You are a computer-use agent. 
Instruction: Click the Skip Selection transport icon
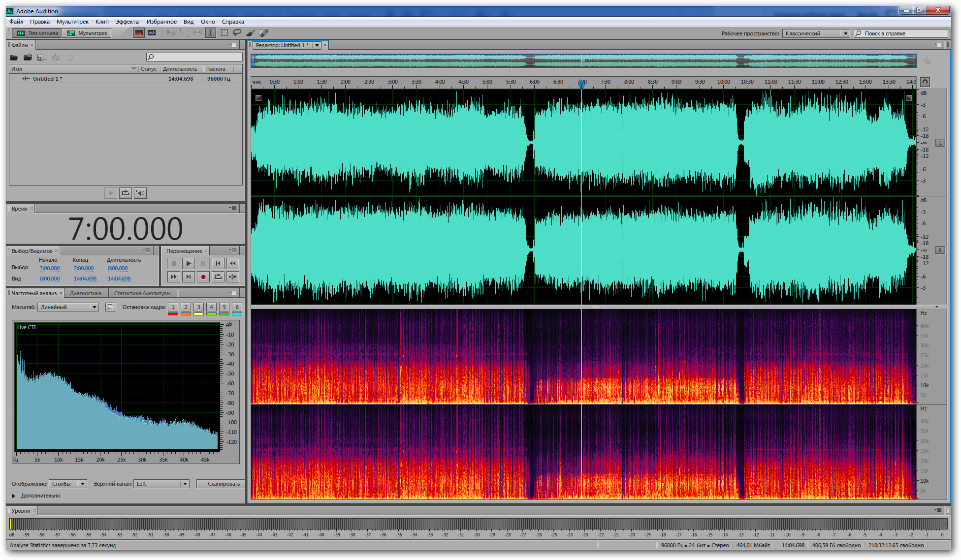pos(233,277)
